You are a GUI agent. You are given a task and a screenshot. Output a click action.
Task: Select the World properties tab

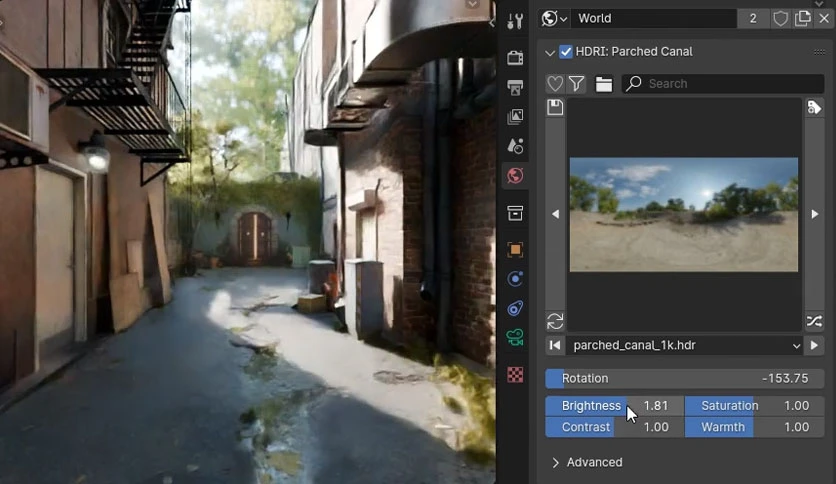[515, 175]
